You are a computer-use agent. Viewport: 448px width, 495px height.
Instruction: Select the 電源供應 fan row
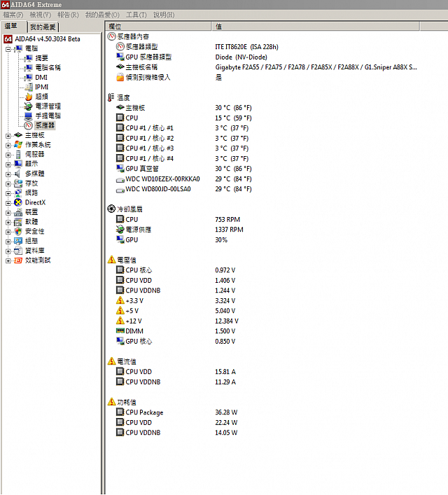(x=180, y=230)
